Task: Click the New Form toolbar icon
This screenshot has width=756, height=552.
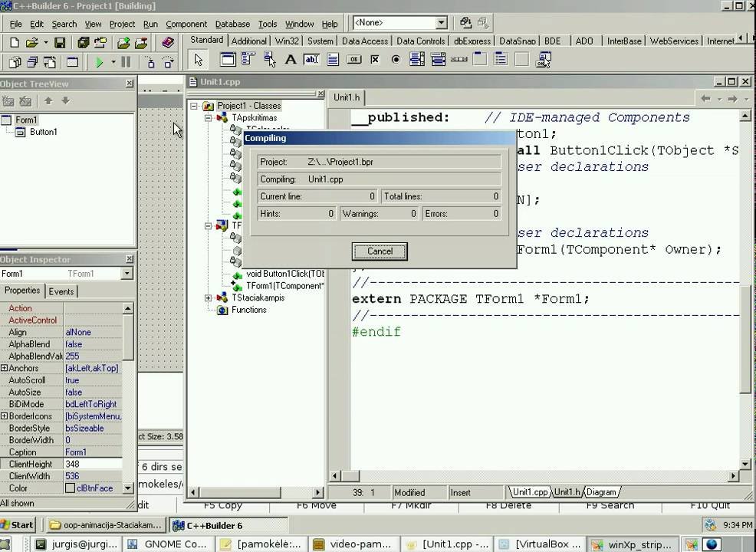Action: 72,62
